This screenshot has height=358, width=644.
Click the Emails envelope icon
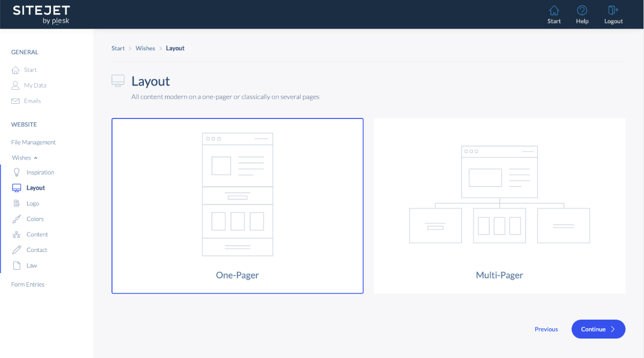tap(15, 101)
